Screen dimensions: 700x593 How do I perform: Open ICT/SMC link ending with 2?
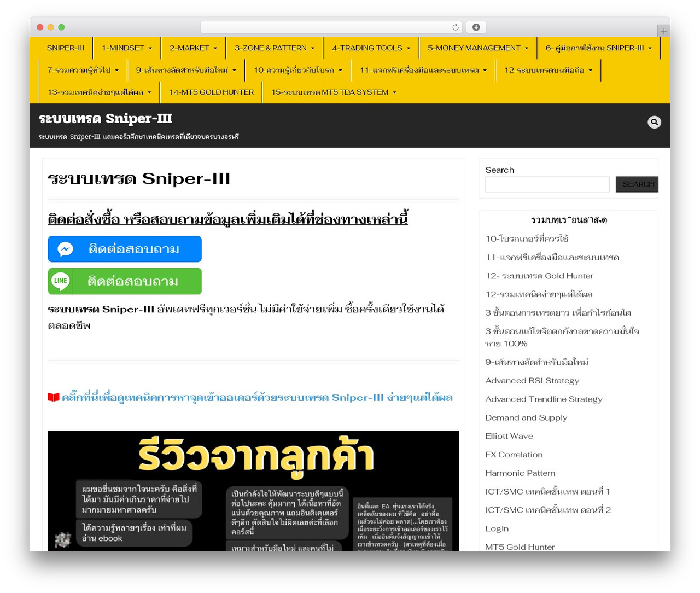548,510
